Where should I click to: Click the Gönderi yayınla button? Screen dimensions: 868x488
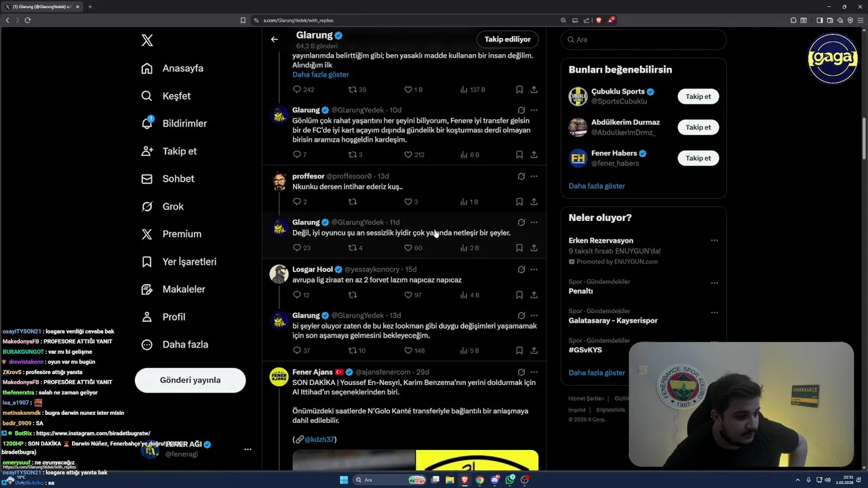click(190, 380)
